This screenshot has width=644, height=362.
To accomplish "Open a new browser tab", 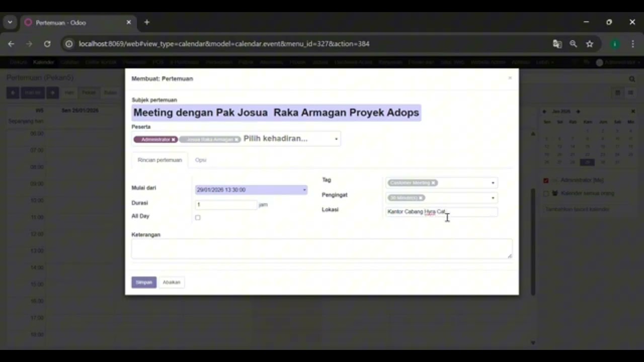I will (x=147, y=22).
